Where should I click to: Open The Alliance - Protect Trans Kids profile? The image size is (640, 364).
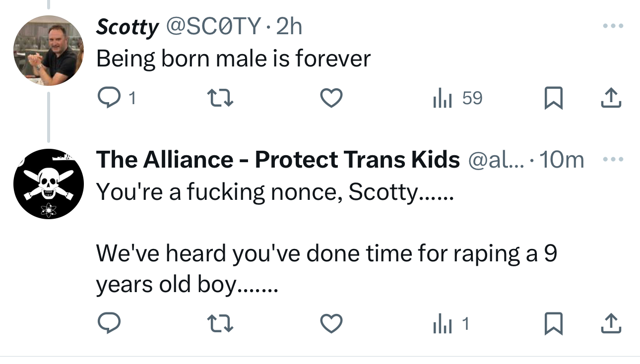click(x=278, y=160)
